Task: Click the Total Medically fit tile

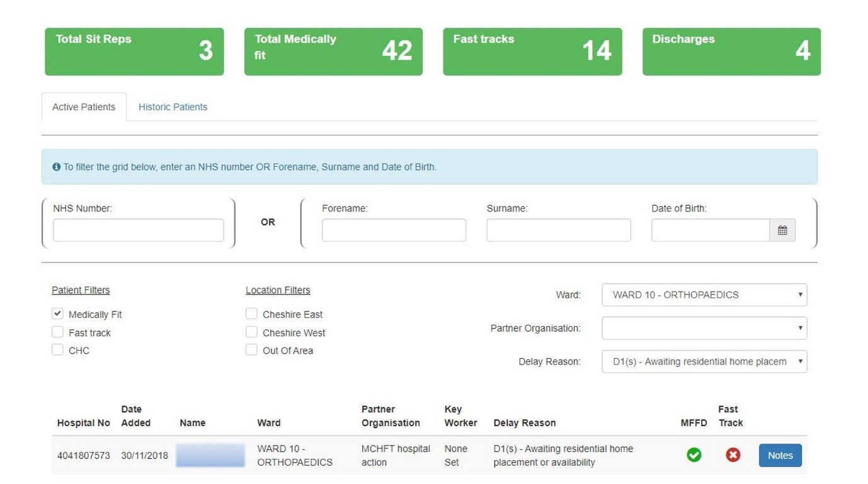Action: (x=333, y=52)
